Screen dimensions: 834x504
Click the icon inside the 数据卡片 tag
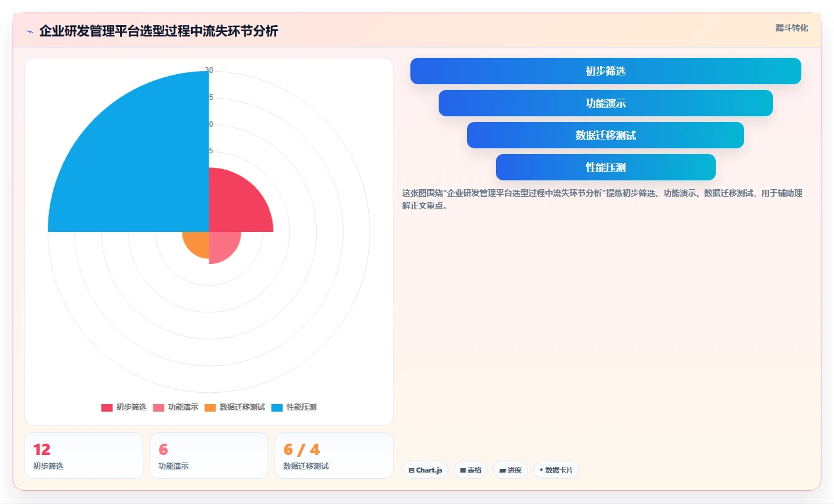coord(541,469)
